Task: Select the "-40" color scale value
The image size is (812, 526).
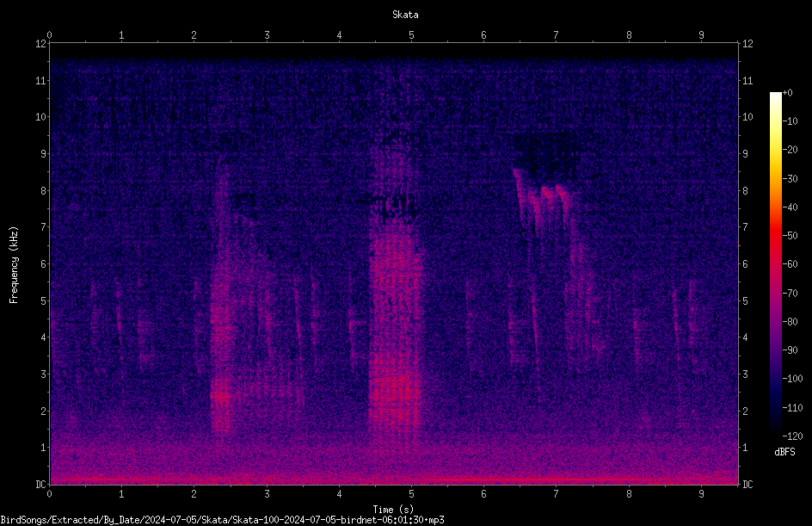Action: [790, 207]
